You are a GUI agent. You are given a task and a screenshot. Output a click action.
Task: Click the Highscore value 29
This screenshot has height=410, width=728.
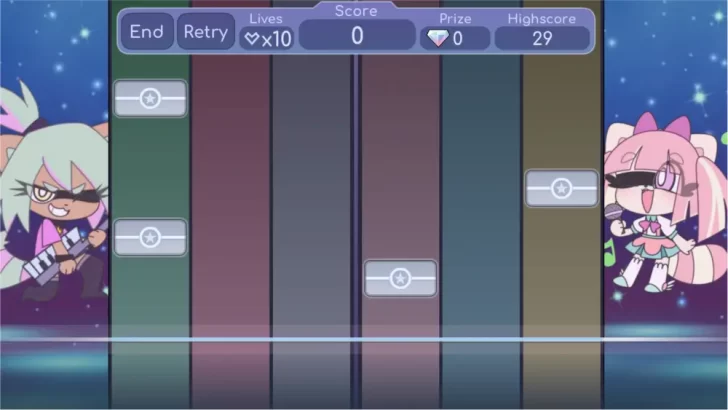click(x=542, y=38)
